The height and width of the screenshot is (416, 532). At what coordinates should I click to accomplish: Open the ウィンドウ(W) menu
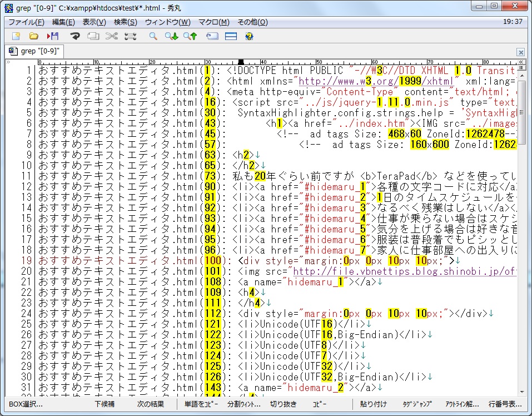point(168,22)
